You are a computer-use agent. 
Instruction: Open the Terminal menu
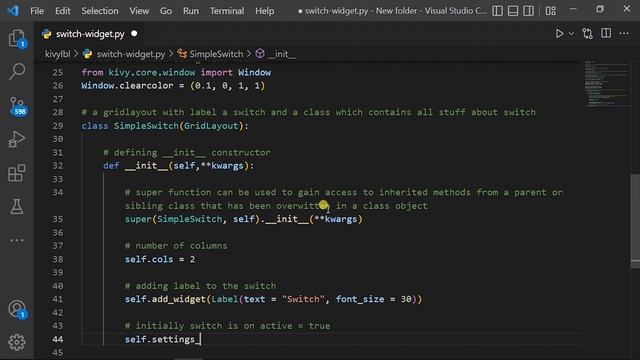227,11
